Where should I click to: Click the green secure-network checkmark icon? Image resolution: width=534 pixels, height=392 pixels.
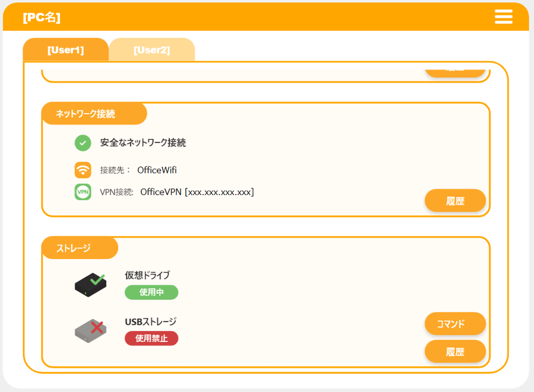pos(83,143)
